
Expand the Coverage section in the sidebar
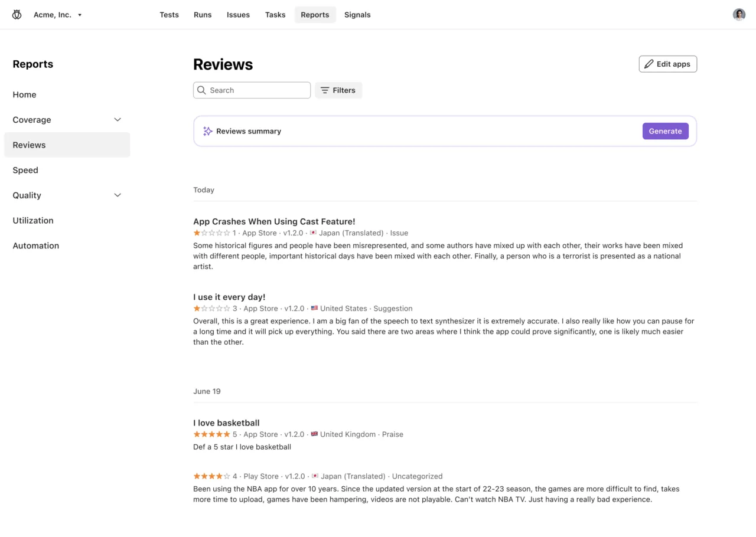(117, 119)
